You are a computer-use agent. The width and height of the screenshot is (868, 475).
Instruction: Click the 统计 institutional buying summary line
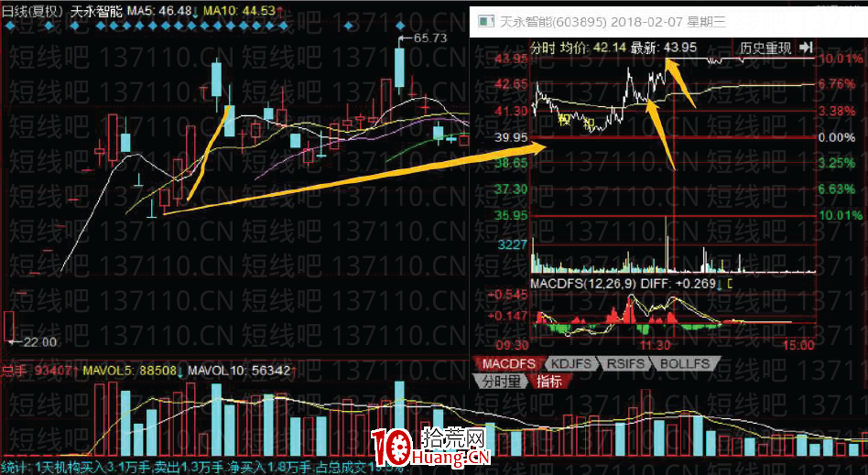pos(202,468)
